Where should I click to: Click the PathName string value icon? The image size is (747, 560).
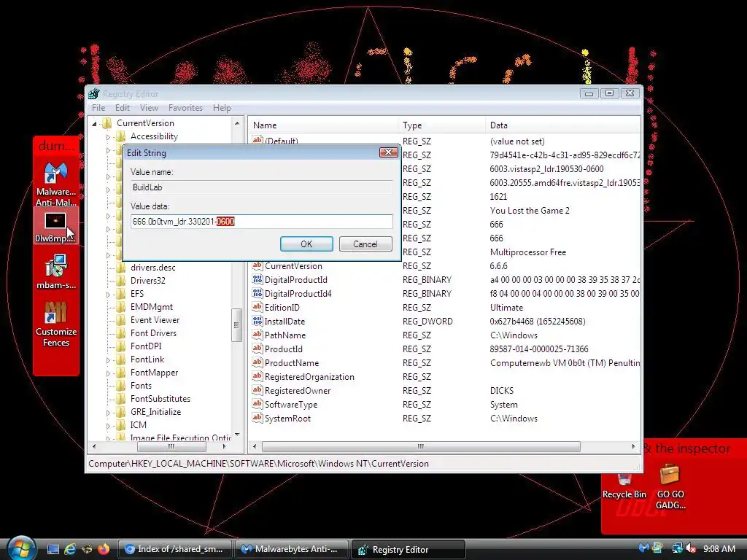pyautogui.click(x=258, y=335)
